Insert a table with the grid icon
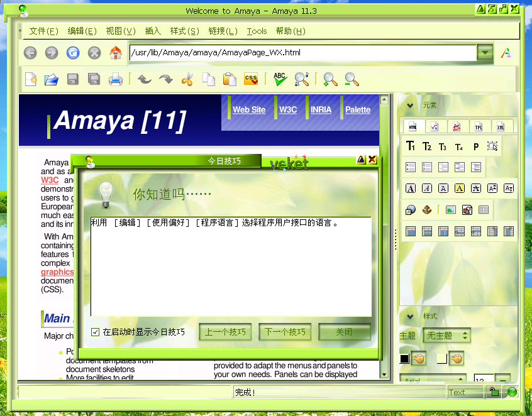532x416 pixels. point(484,211)
